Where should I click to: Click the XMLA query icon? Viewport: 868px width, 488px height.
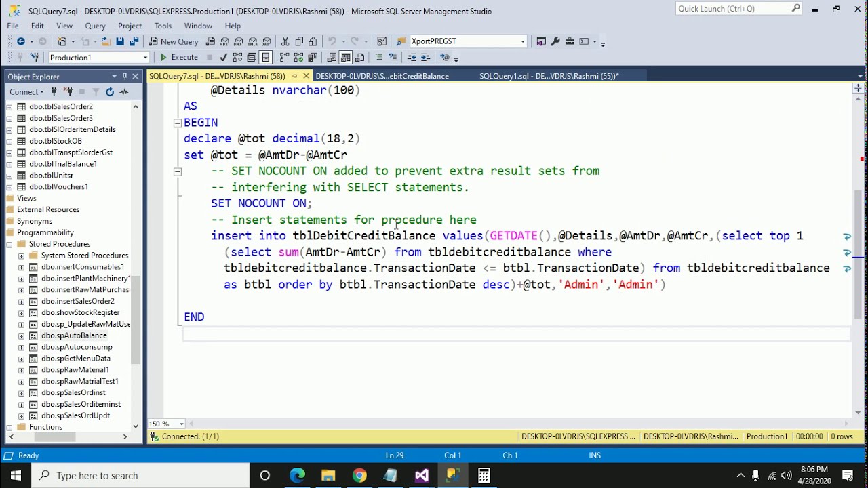pyautogui.click(x=253, y=41)
